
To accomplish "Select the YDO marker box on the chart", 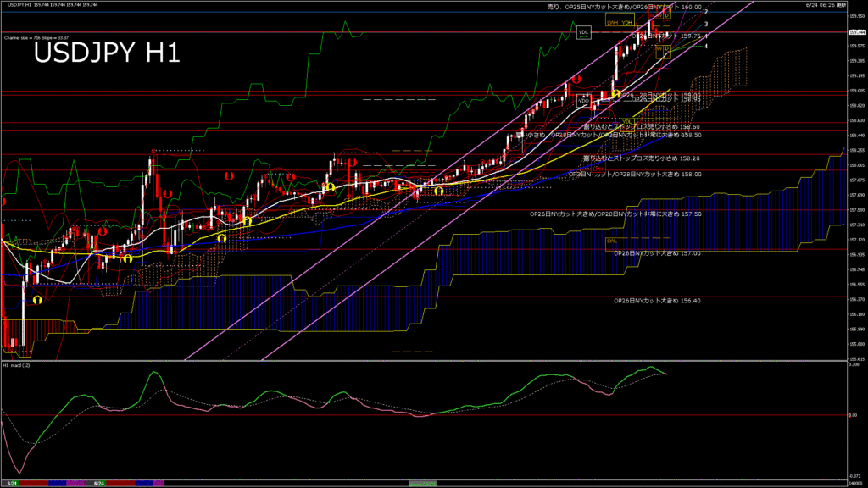I will (583, 102).
